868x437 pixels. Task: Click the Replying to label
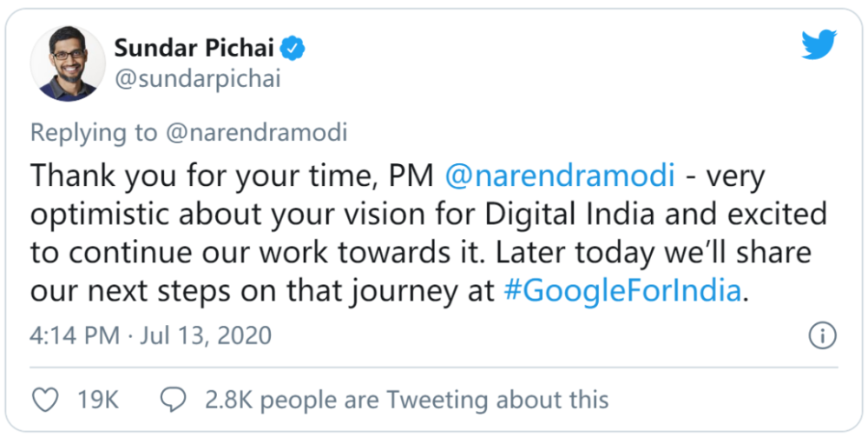click(x=94, y=134)
